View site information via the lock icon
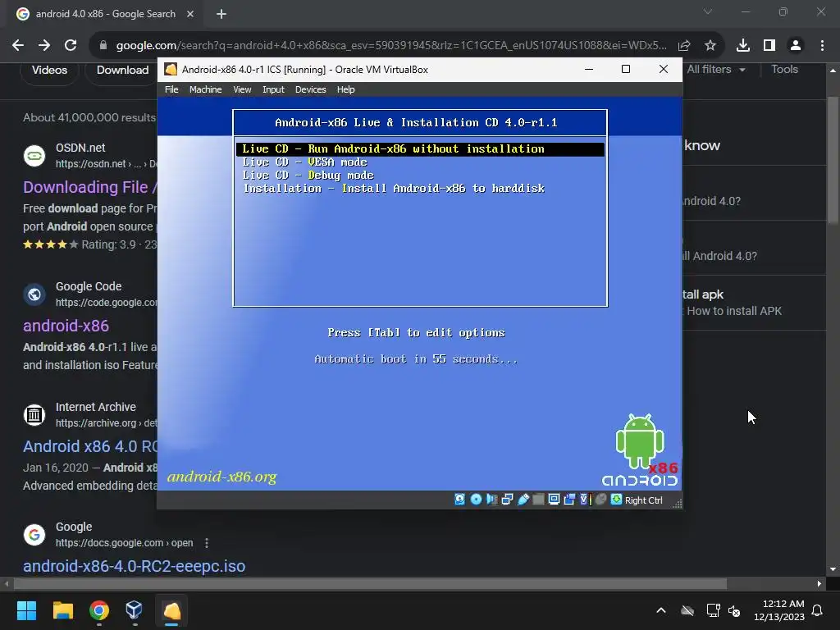Image resolution: width=840 pixels, height=630 pixels. click(103, 46)
